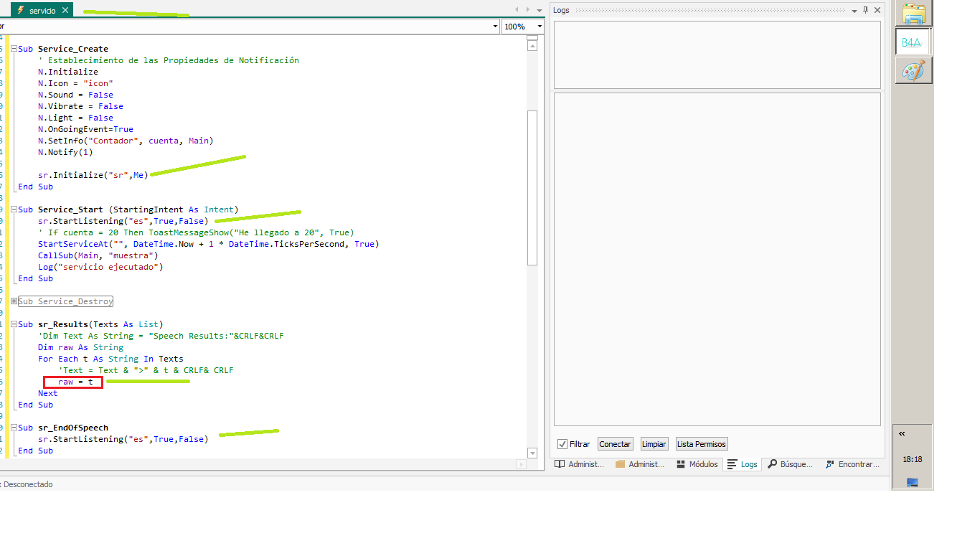Click the CallSub(Main, "muestra") line
This screenshot has width=980, height=551.
98,255
